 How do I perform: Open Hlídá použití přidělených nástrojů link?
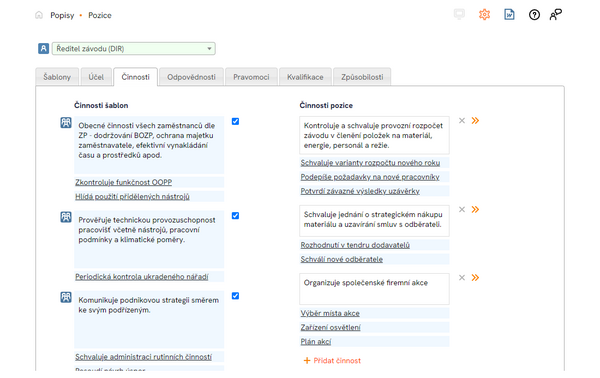point(132,196)
